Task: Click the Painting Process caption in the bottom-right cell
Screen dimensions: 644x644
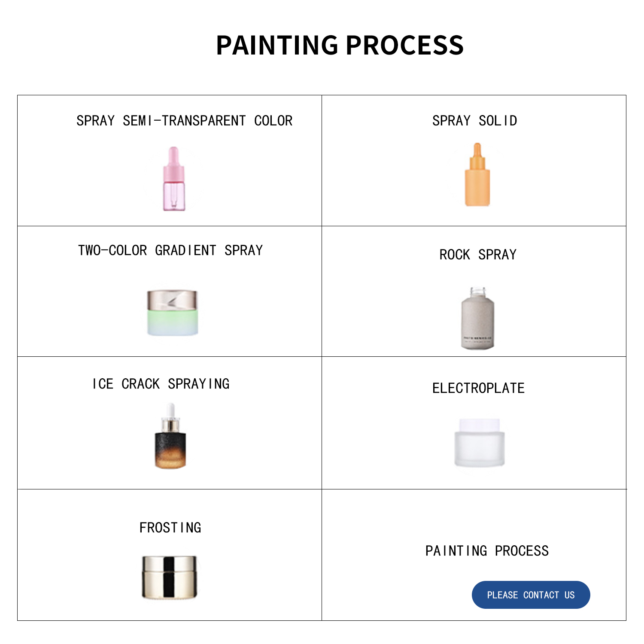Action: [487, 551]
